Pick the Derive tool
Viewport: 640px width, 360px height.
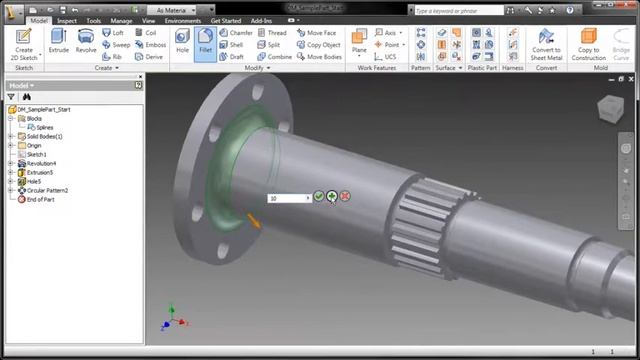tap(149, 57)
